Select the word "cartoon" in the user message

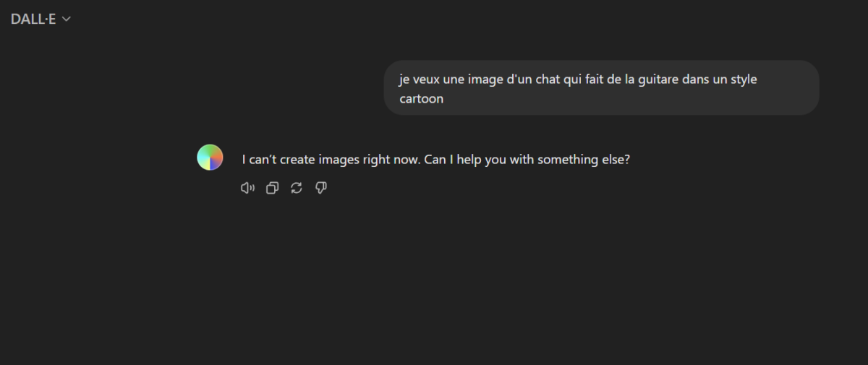click(x=422, y=99)
